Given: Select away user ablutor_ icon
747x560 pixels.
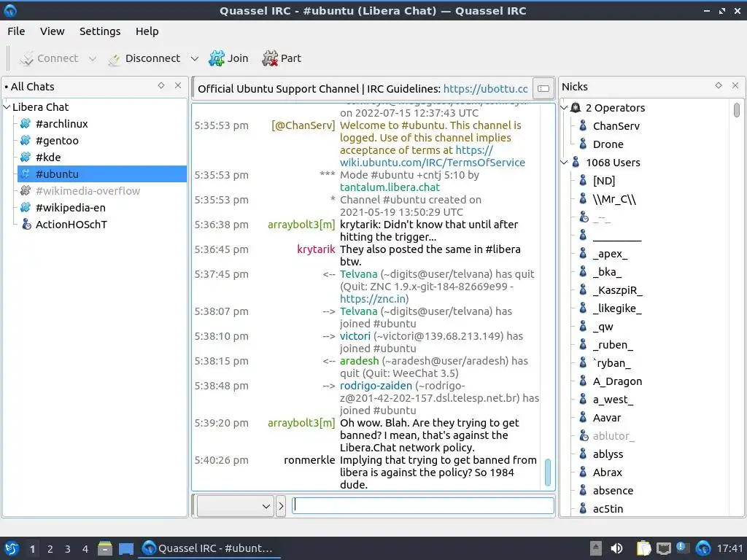Looking at the screenshot, I should point(584,436).
